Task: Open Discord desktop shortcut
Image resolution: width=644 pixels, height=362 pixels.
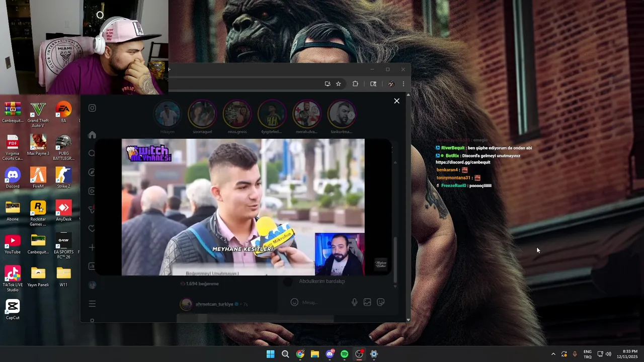Action: coord(13,178)
